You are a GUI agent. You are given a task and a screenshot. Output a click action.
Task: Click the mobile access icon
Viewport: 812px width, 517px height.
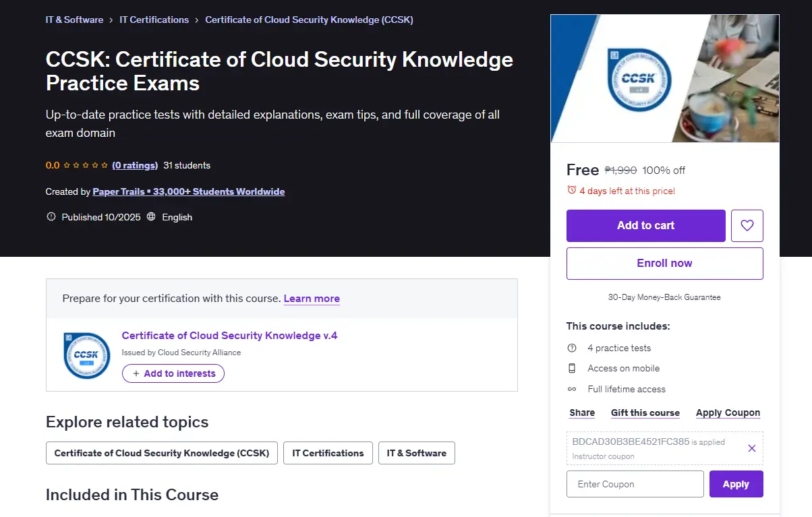[x=572, y=368]
